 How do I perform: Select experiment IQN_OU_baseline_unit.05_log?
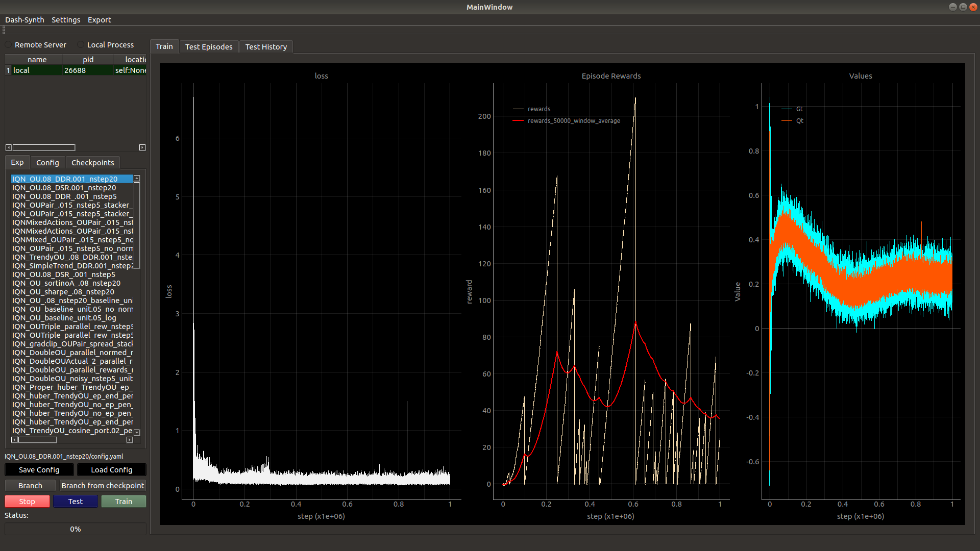click(x=72, y=318)
